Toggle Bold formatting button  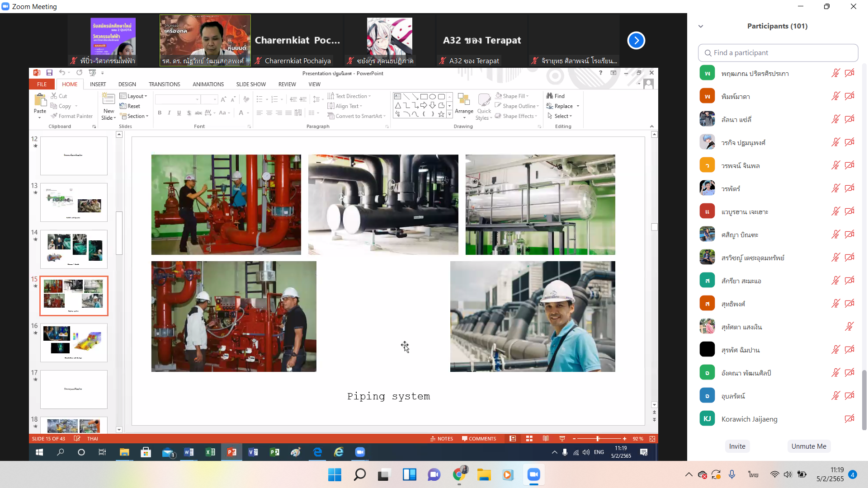pos(160,113)
